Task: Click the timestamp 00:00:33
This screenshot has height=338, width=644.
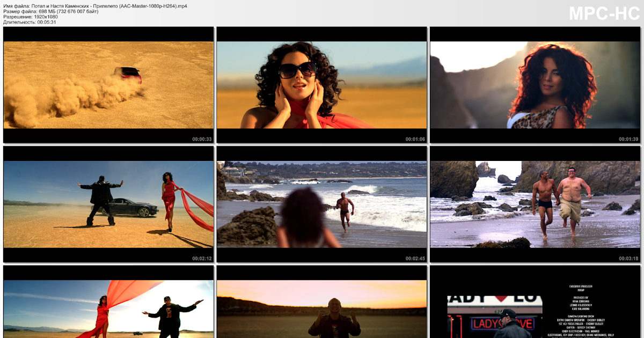Action: (202, 139)
